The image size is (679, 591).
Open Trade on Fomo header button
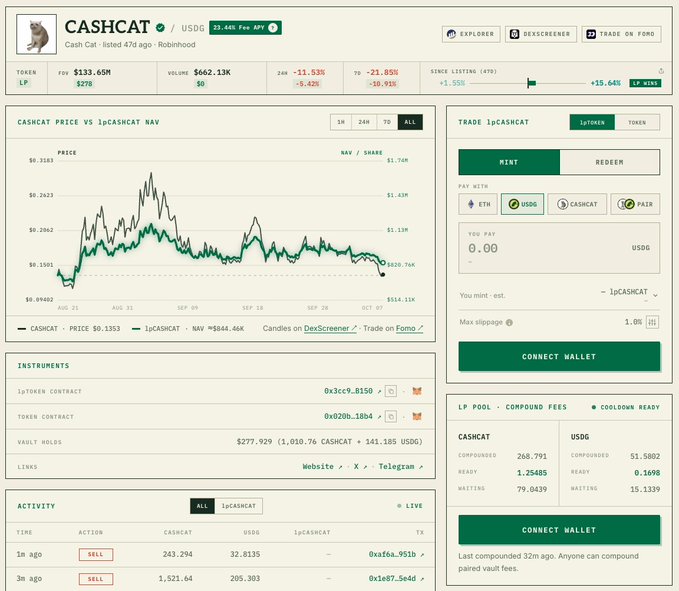(621, 34)
